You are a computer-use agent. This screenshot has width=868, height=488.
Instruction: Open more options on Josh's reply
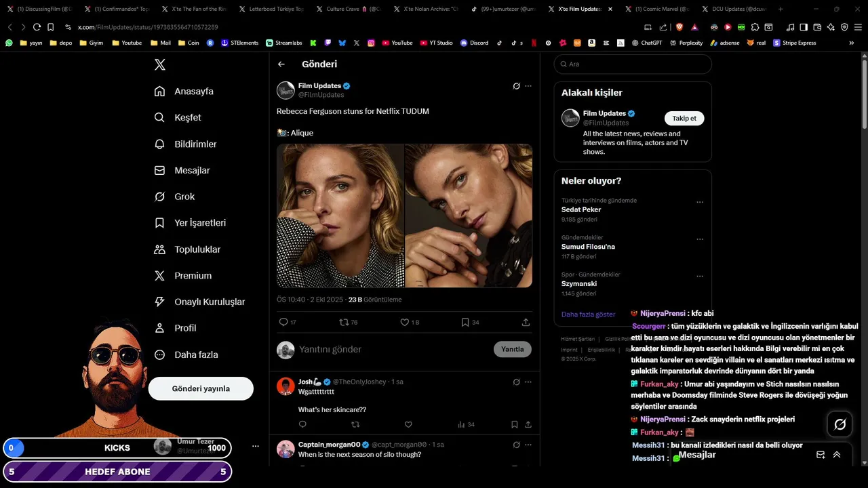pyautogui.click(x=528, y=382)
